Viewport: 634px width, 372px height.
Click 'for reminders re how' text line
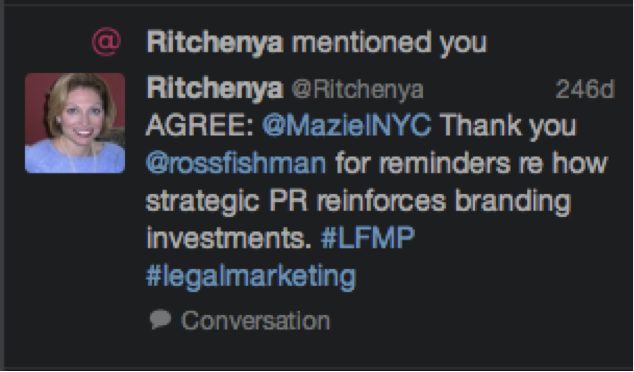(471, 163)
